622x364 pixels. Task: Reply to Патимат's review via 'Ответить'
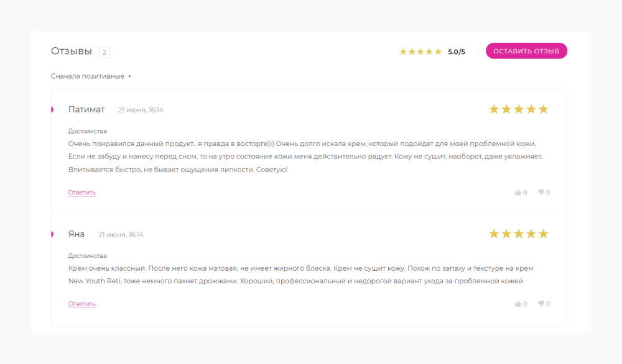[82, 193]
